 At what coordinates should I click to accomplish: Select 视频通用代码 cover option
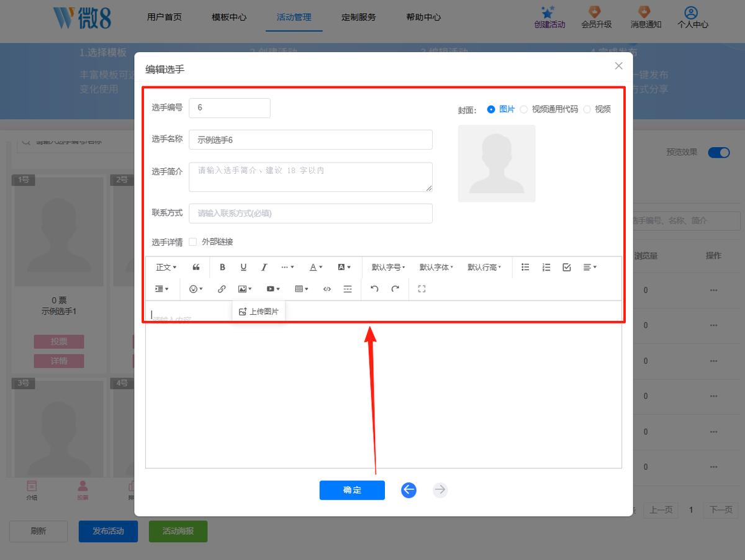click(549, 109)
